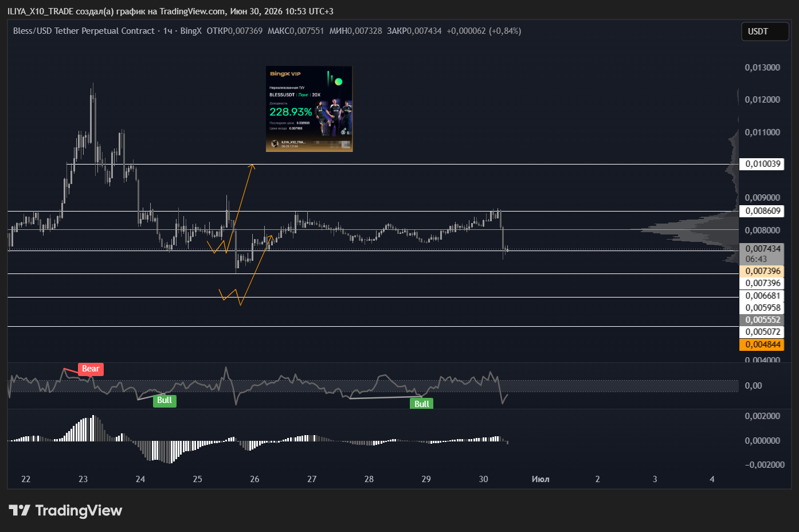Click the 0,008000 price axis tick
This screenshot has height=532, width=799.
(x=762, y=230)
